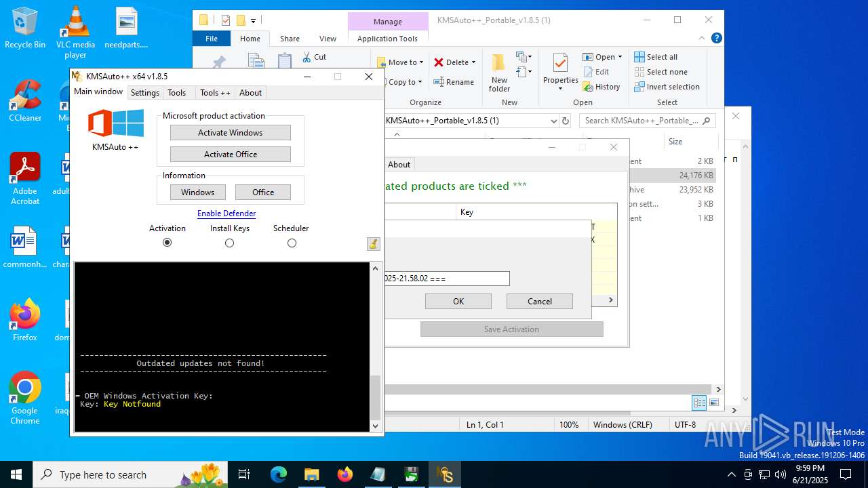Click the refresh icon beside the address bar
The image size is (868, 488).
pyautogui.click(x=566, y=121)
